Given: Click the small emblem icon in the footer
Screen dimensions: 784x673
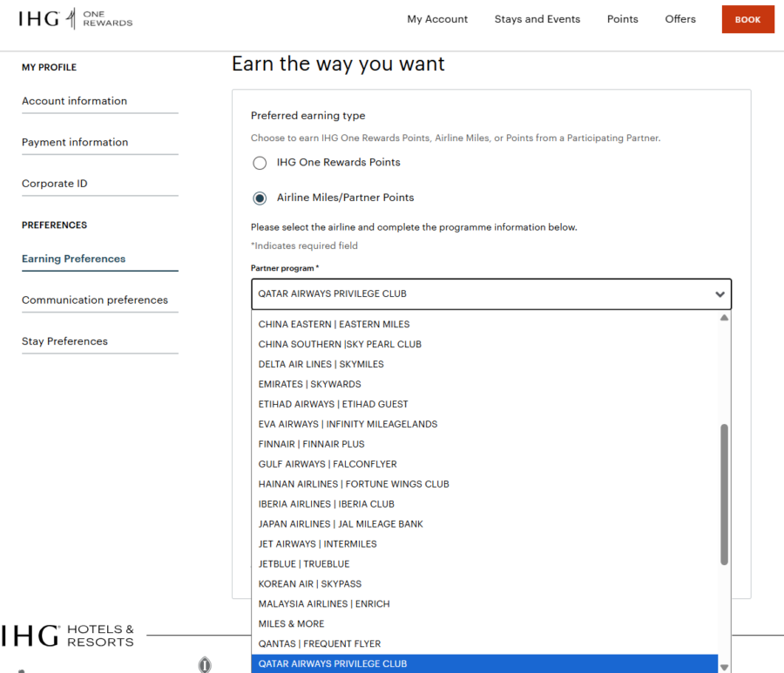Looking at the screenshot, I should [205, 664].
